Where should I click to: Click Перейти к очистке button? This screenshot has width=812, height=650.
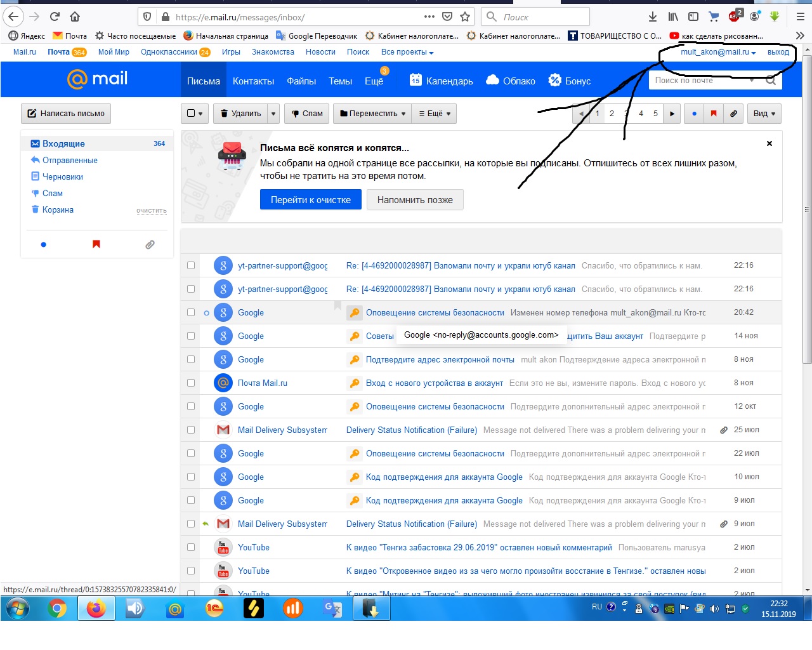point(311,199)
